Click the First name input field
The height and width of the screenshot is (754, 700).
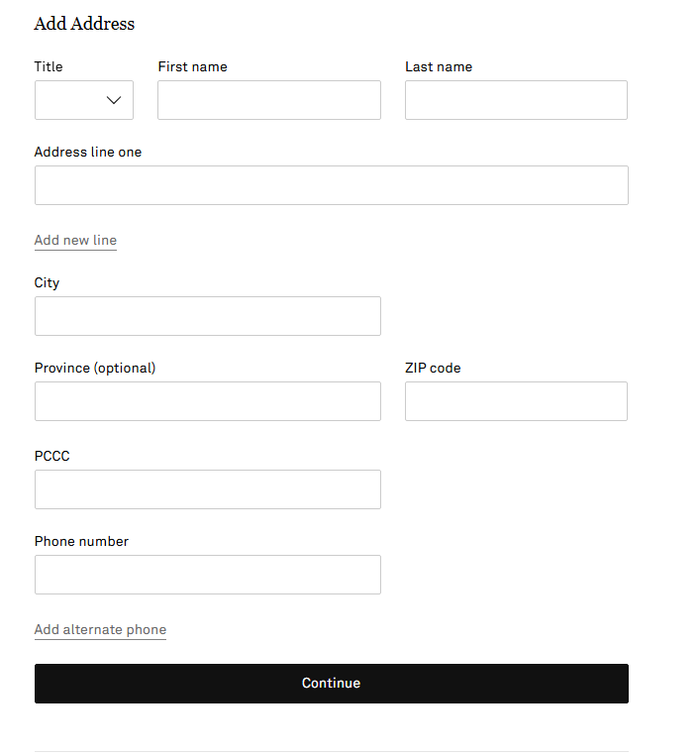(x=268, y=100)
